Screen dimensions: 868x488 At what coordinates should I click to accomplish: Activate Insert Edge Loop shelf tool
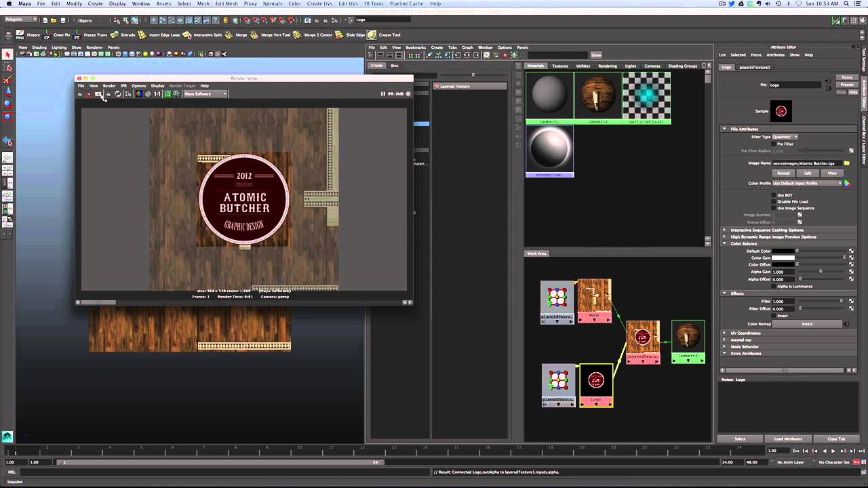click(142, 35)
